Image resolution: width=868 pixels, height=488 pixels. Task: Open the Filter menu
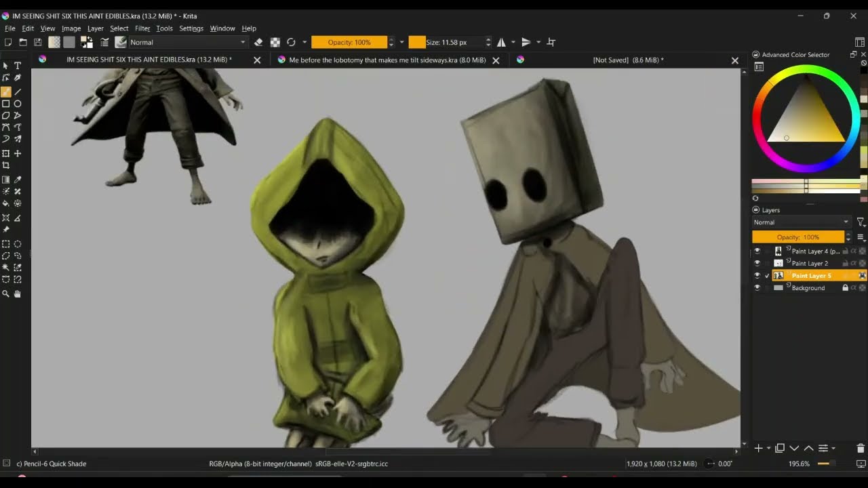pyautogui.click(x=142, y=28)
